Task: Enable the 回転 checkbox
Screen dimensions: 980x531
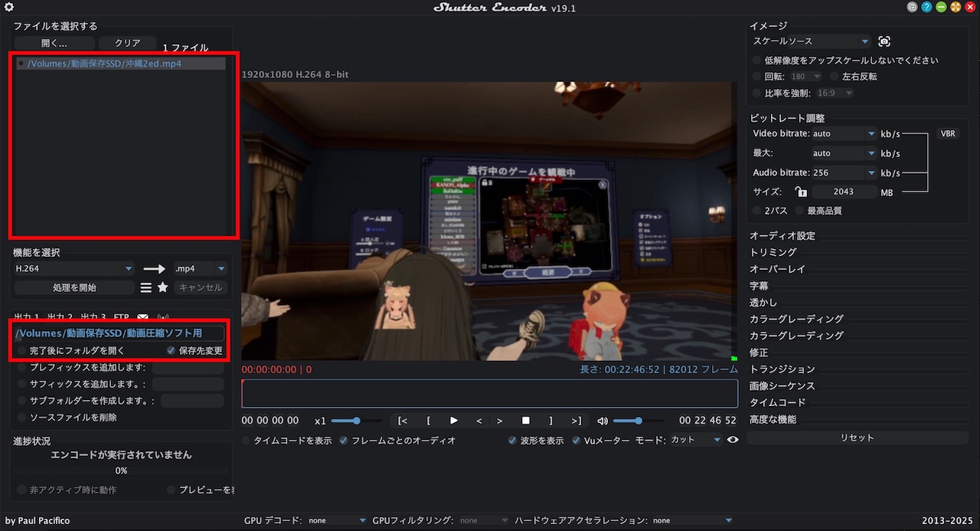Action: pyautogui.click(x=757, y=77)
